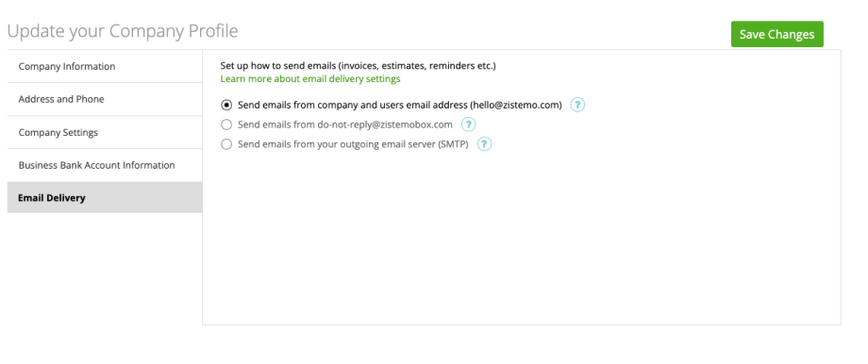Click the word 'Learn' in the green link
Image resolution: width=868 pixels, height=364 pixels.
[x=232, y=78]
